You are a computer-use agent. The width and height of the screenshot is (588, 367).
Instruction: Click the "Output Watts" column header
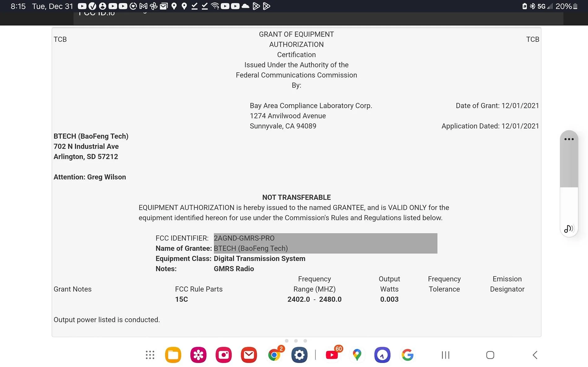[x=389, y=284]
